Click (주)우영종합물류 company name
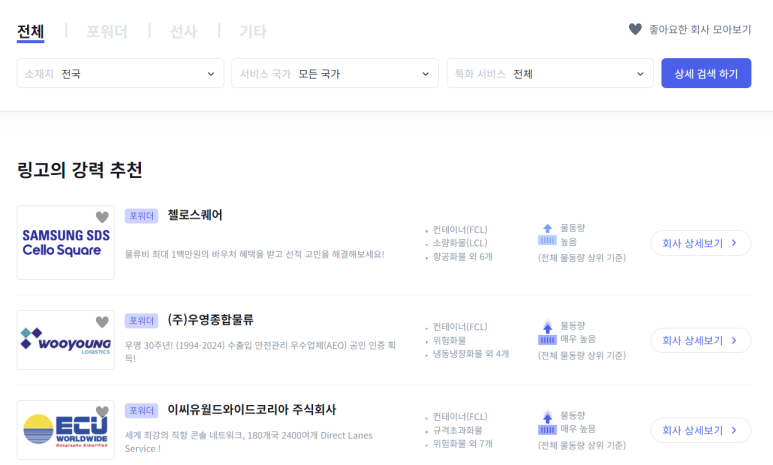 click(211, 320)
